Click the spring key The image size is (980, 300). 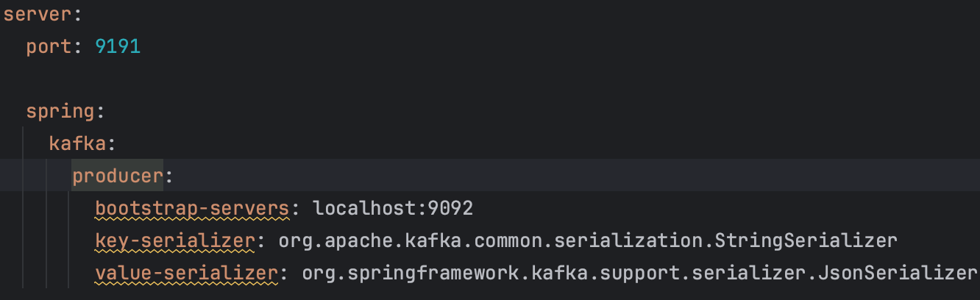click(x=60, y=113)
